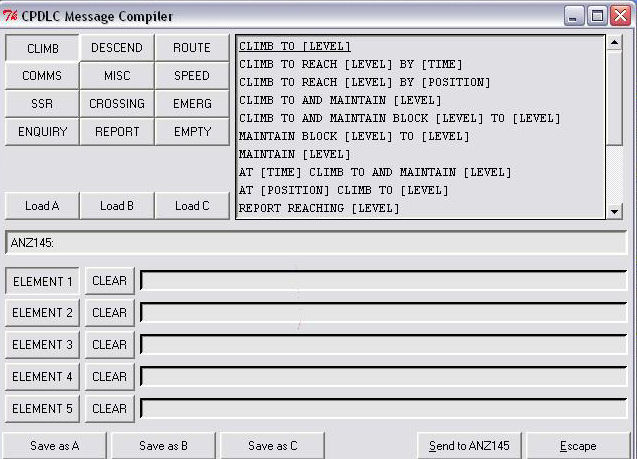Open the Tk window menu icon
This screenshot has height=459, width=637.
10,16
